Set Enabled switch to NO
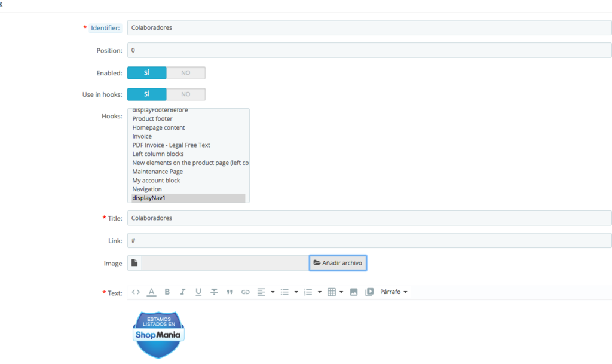The width and height of the screenshot is (612, 364). pyautogui.click(x=186, y=73)
